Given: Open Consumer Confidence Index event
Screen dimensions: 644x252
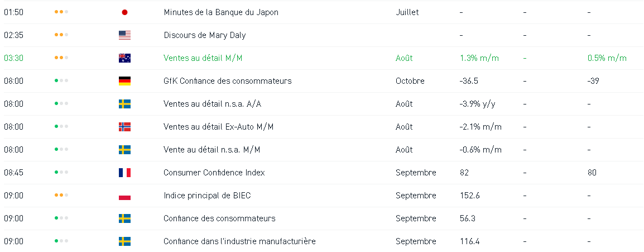Looking at the screenshot, I should (x=214, y=173).
